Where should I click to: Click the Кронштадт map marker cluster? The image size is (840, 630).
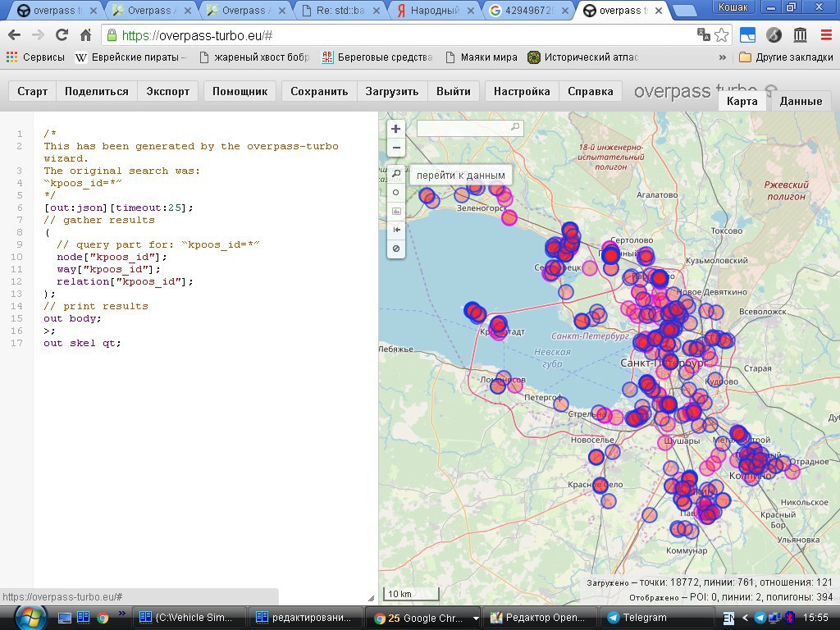point(498,326)
